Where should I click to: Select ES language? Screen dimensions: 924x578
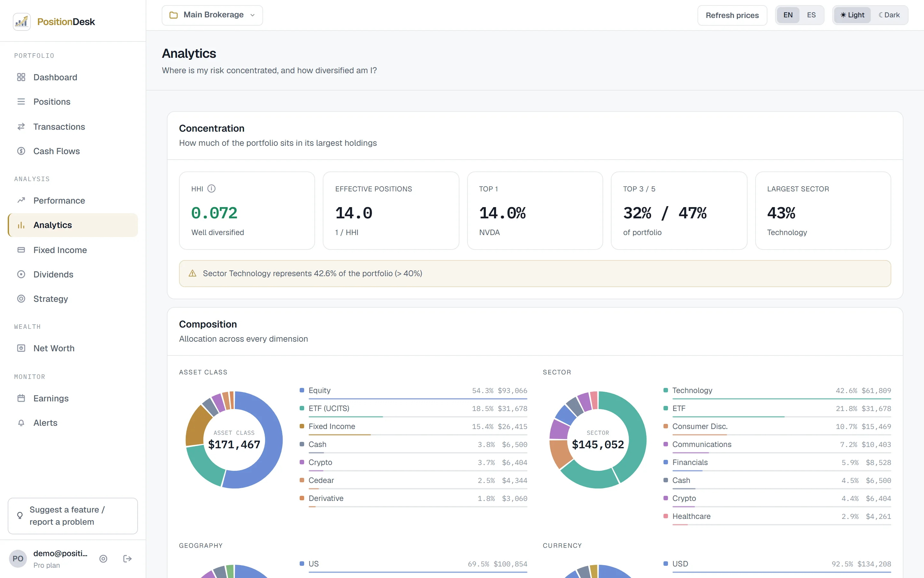click(811, 15)
